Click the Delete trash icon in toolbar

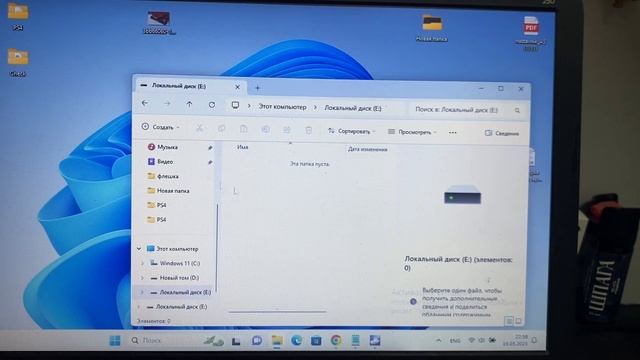click(x=309, y=130)
